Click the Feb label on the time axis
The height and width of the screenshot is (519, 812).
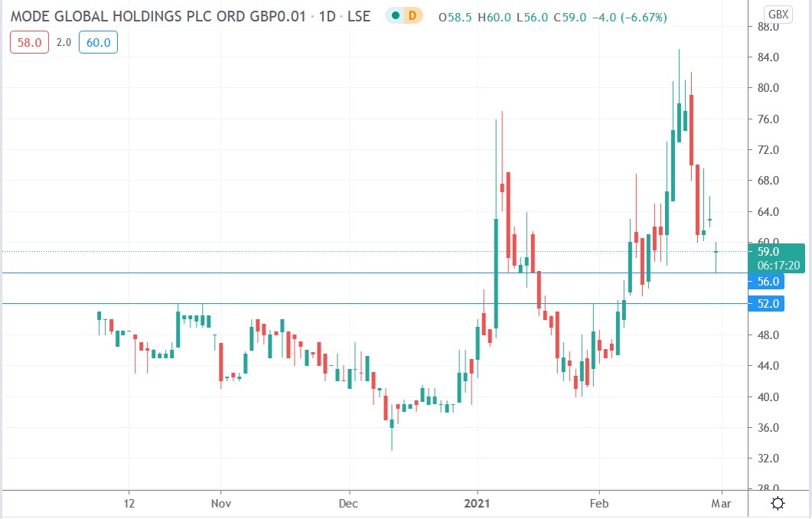point(599,503)
